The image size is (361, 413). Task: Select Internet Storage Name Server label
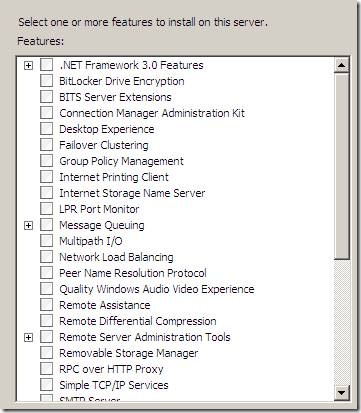pyautogui.click(x=132, y=193)
